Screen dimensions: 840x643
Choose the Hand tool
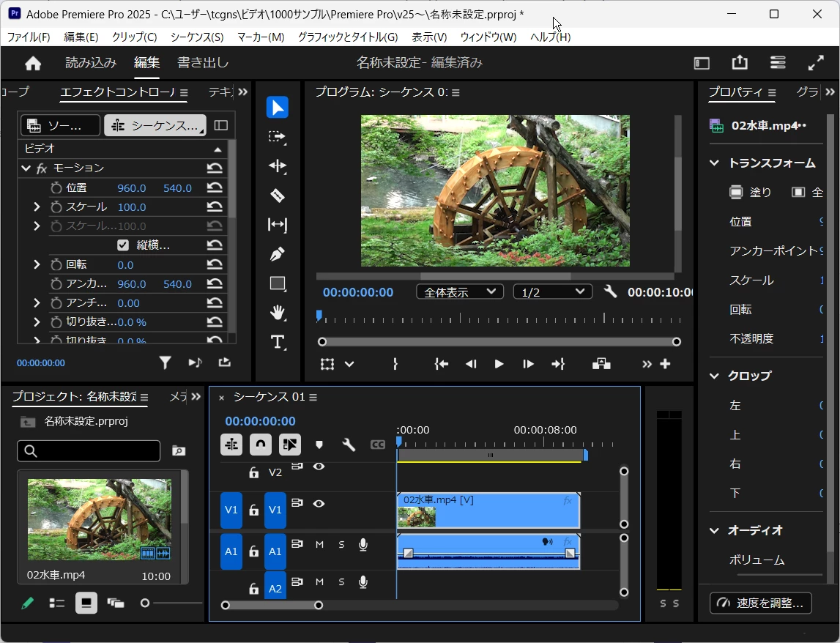tap(277, 313)
